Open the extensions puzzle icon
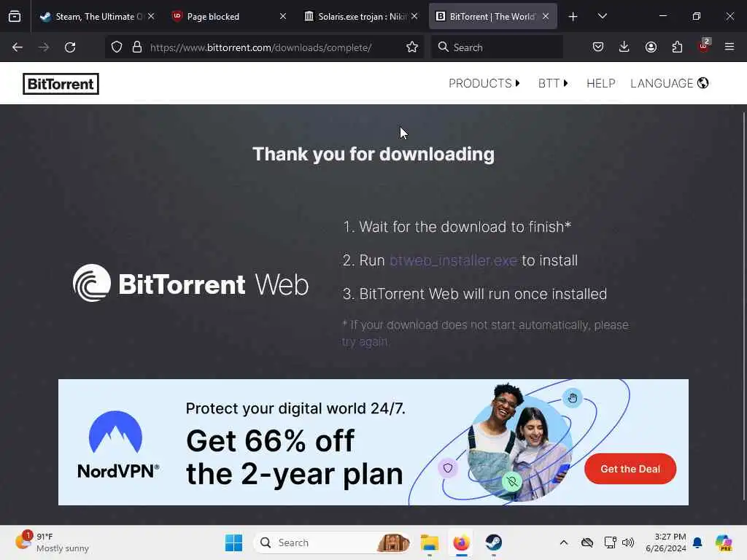This screenshot has width=747, height=560. tap(677, 47)
